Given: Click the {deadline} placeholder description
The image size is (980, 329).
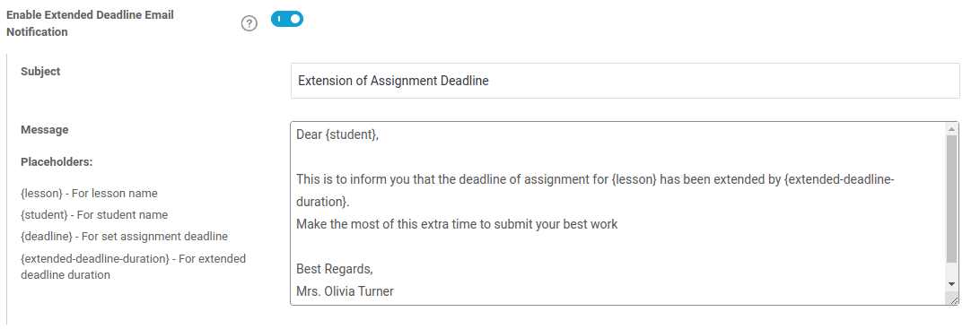Looking at the screenshot, I should click(125, 237).
